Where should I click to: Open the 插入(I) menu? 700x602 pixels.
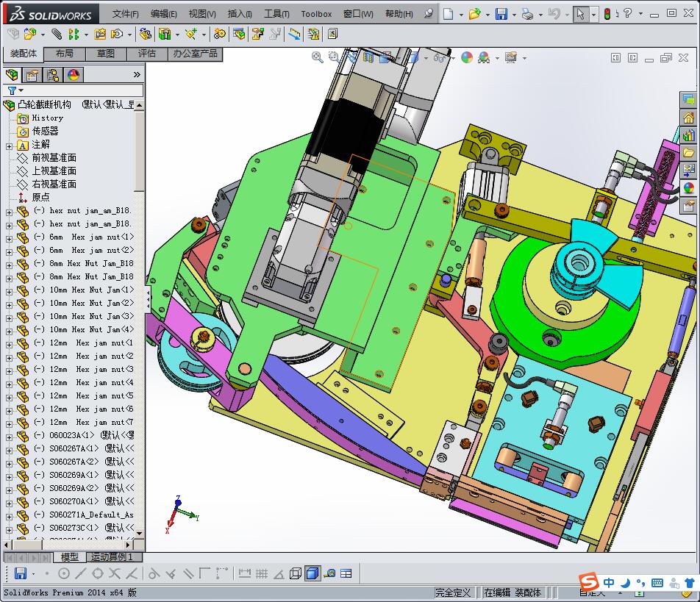pyautogui.click(x=240, y=14)
